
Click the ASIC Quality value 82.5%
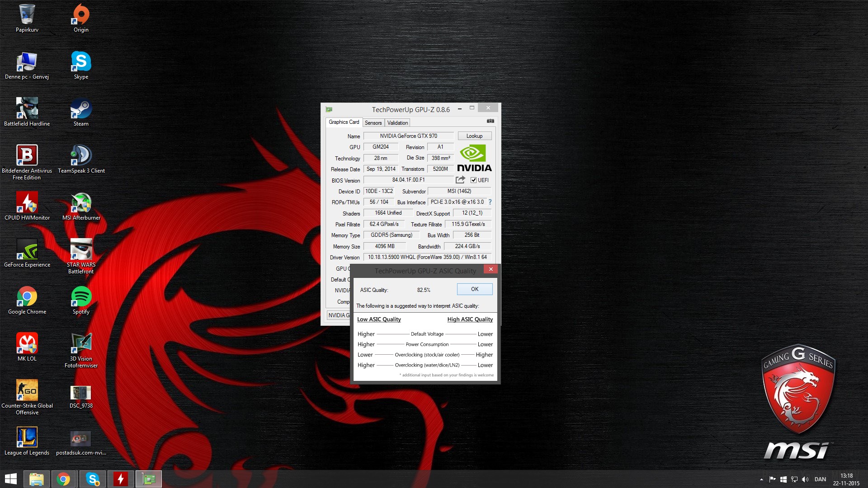click(424, 290)
